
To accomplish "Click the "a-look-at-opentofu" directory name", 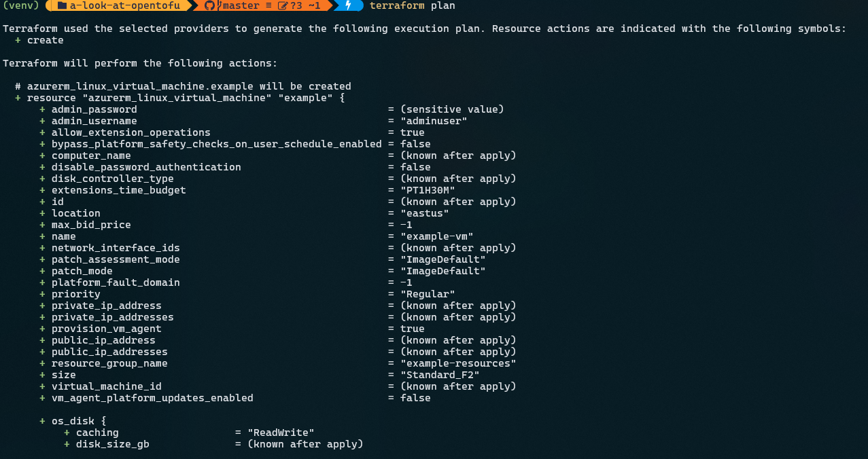I will click(125, 6).
